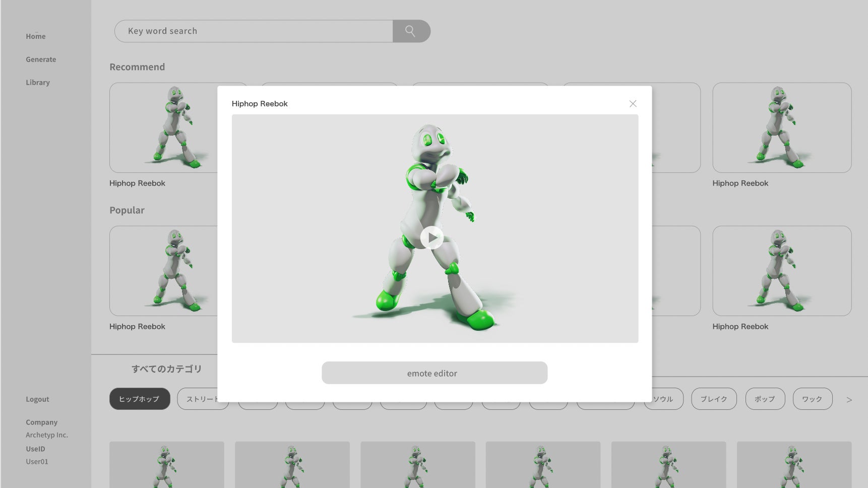Pick the ワック category chip
This screenshot has height=488, width=868.
pos(813,399)
